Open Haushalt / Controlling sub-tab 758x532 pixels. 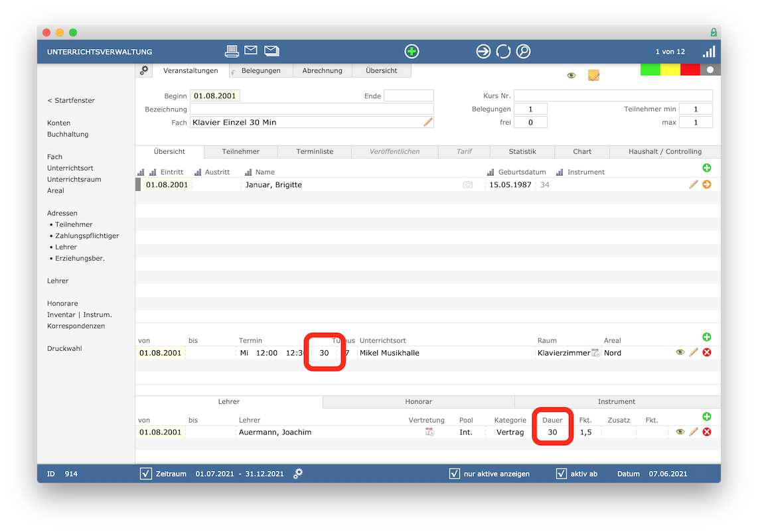(x=664, y=152)
